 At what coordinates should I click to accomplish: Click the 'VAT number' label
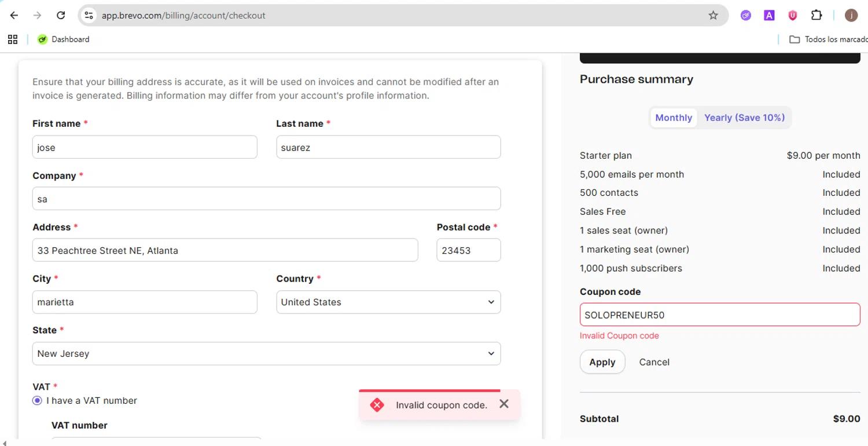79,425
